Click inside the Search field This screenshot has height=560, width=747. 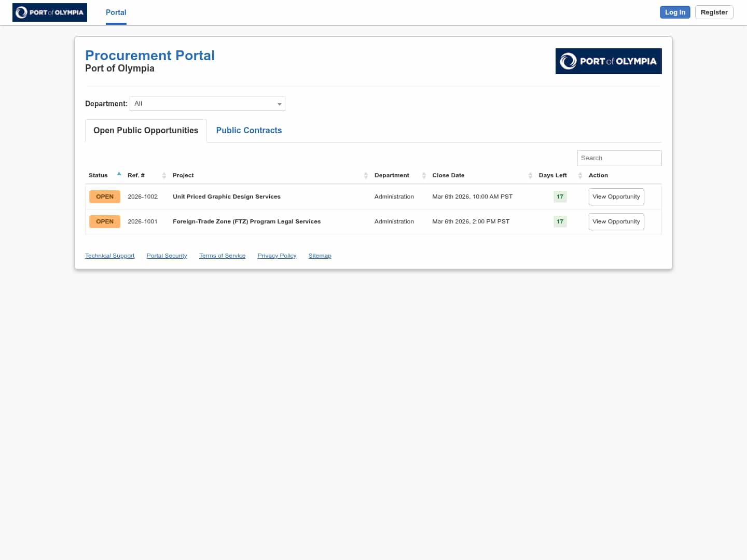point(619,158)
